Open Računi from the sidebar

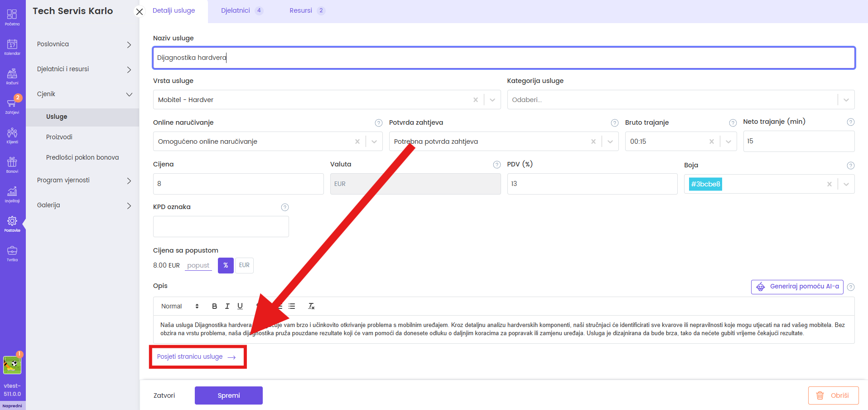(x=12, y=76)
